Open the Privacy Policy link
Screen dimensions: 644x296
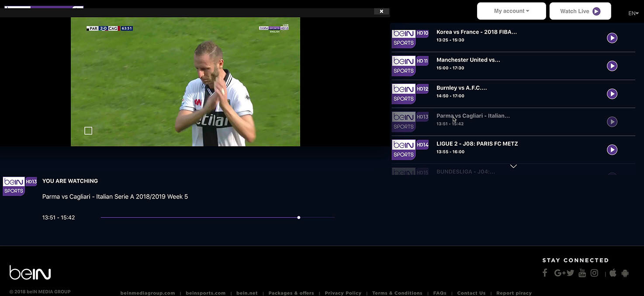[343, 293]
